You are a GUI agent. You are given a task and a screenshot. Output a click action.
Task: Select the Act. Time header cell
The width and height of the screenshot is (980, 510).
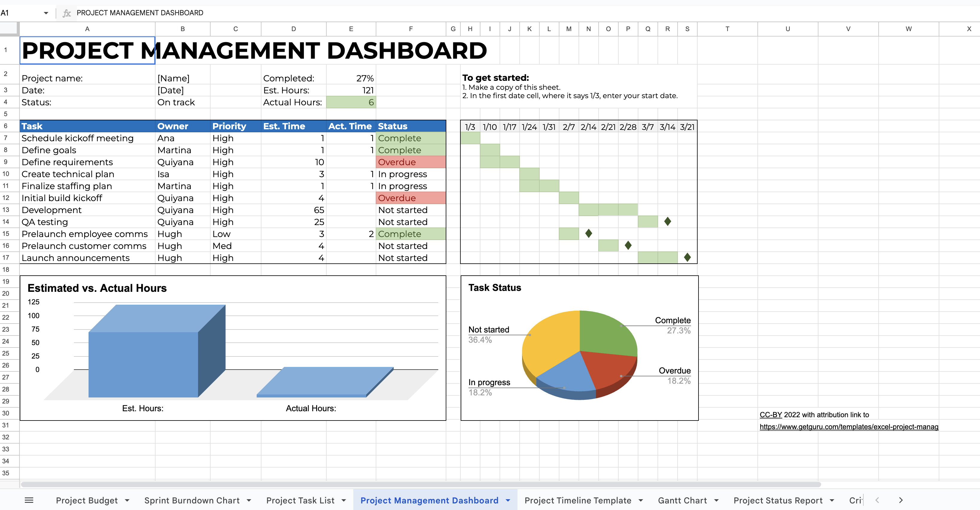pos(351,126)
